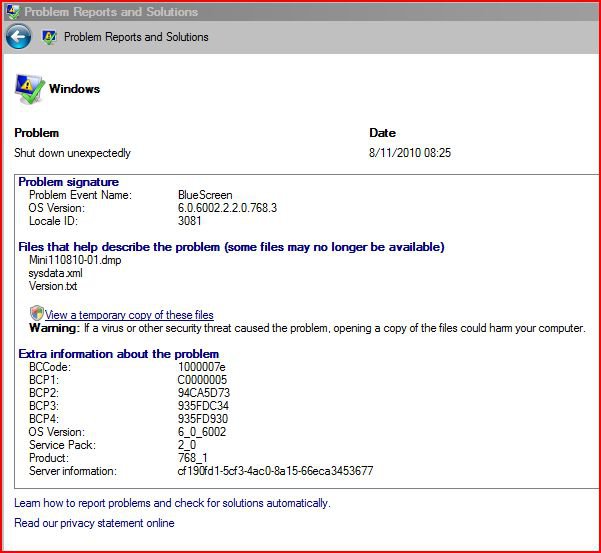This screenshot has width=601, height=553.
Task: Open View a temporary copy of these files
Action: pos(129,315)
